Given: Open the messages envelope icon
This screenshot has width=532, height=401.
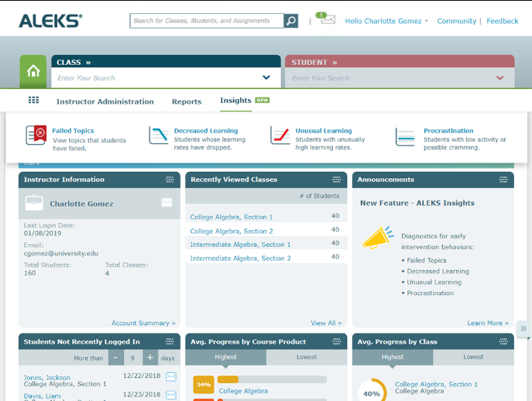Looking at the screenshot, I should click(328, 19).
